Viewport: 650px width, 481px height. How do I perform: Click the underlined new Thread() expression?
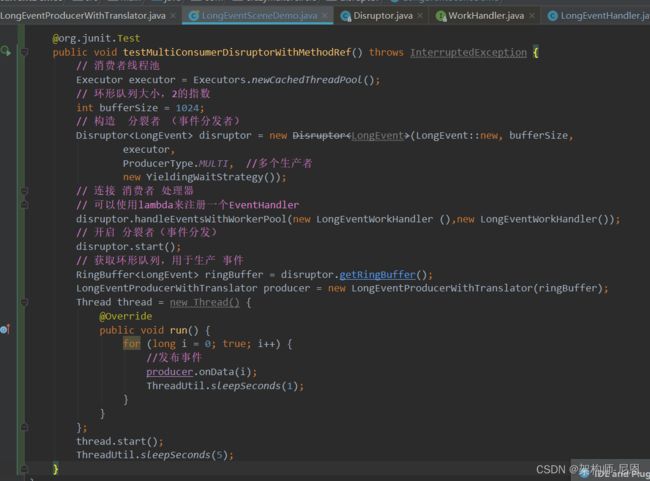(x=204, y=302)
